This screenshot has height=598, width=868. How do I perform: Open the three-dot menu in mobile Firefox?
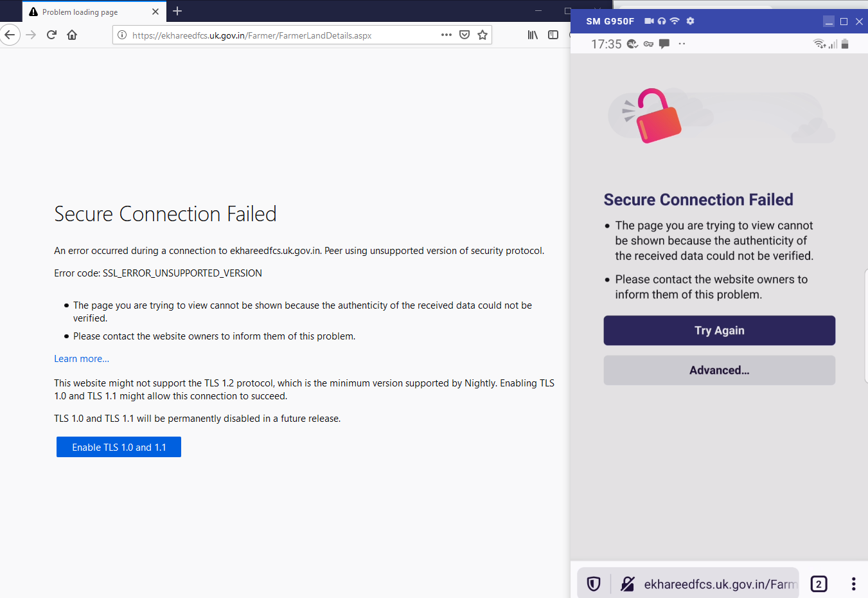(853, 583)
